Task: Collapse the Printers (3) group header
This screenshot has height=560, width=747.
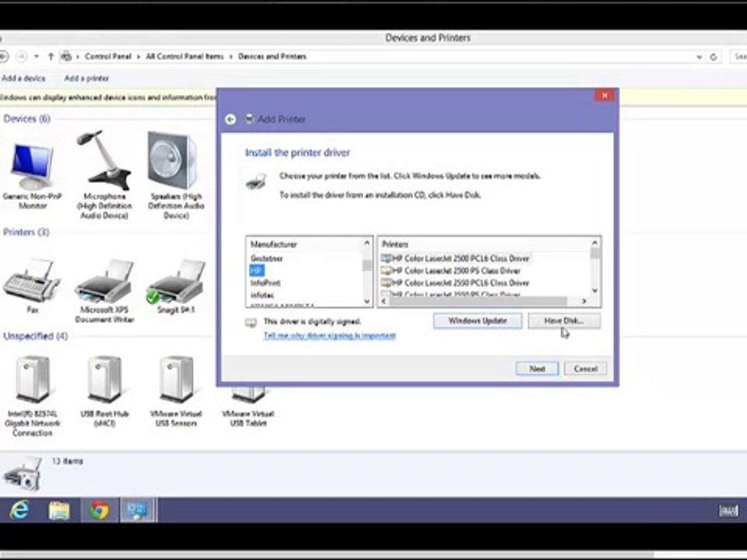Action: point(26,232)
